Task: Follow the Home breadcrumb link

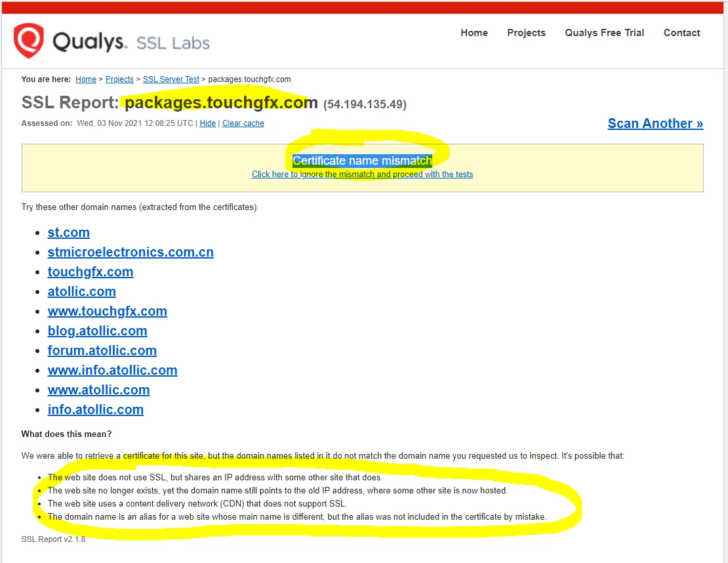Action: (86, 79)
